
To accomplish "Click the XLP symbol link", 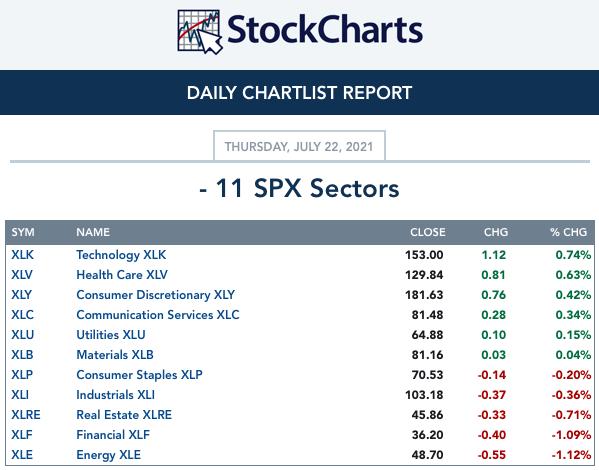I will pos(22,375).
